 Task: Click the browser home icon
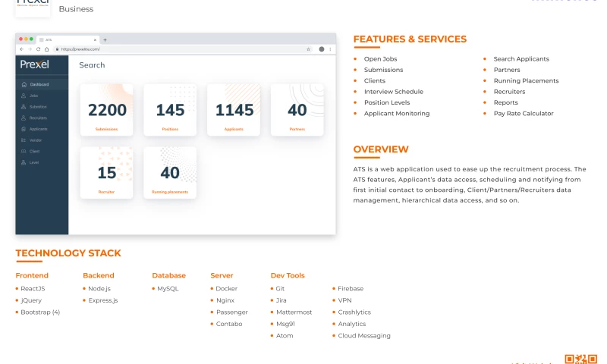pyautogui.click(x=46, y=49)
